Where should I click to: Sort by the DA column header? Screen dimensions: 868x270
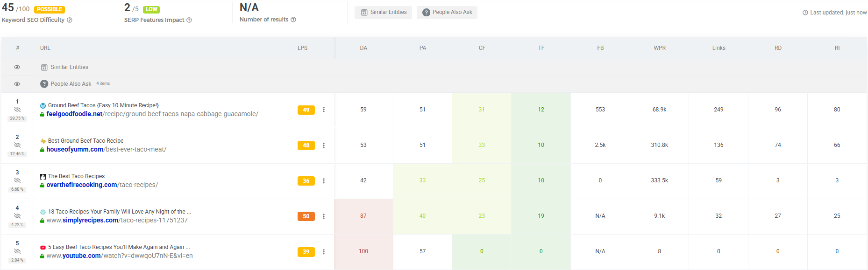tap(363, 48)
